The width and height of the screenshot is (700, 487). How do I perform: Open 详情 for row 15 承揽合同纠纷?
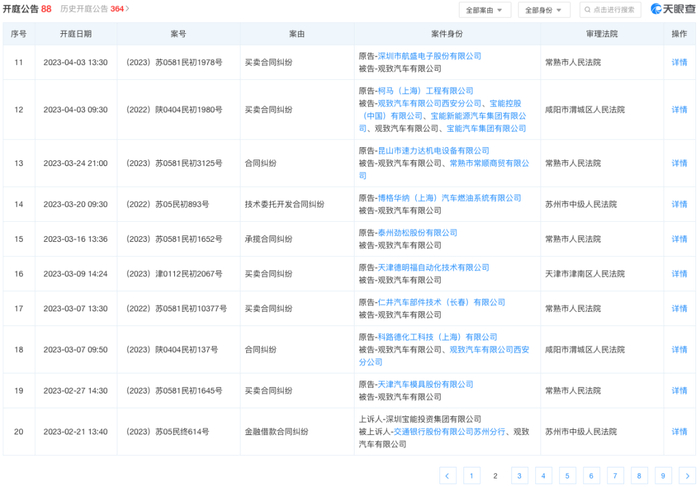point(679,239)
